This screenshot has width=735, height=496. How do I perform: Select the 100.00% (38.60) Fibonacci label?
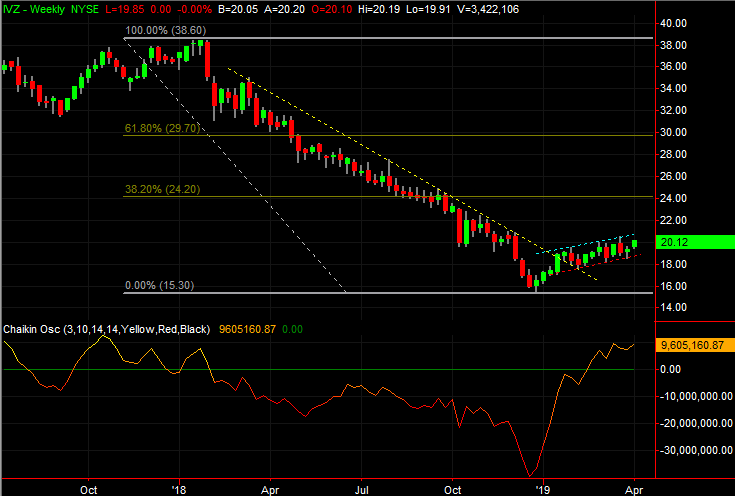point(165,30)
